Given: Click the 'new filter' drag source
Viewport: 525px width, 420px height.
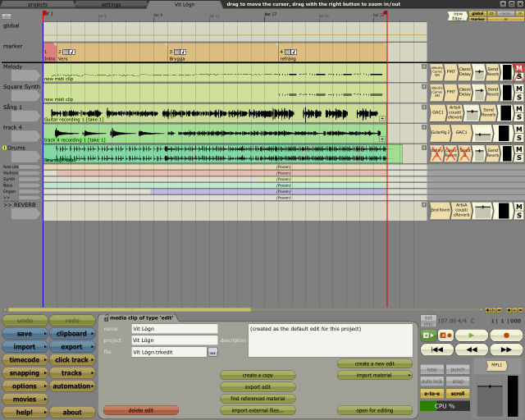Looking at the screenshot, I should pyautogui.click(x=458, y=16).
